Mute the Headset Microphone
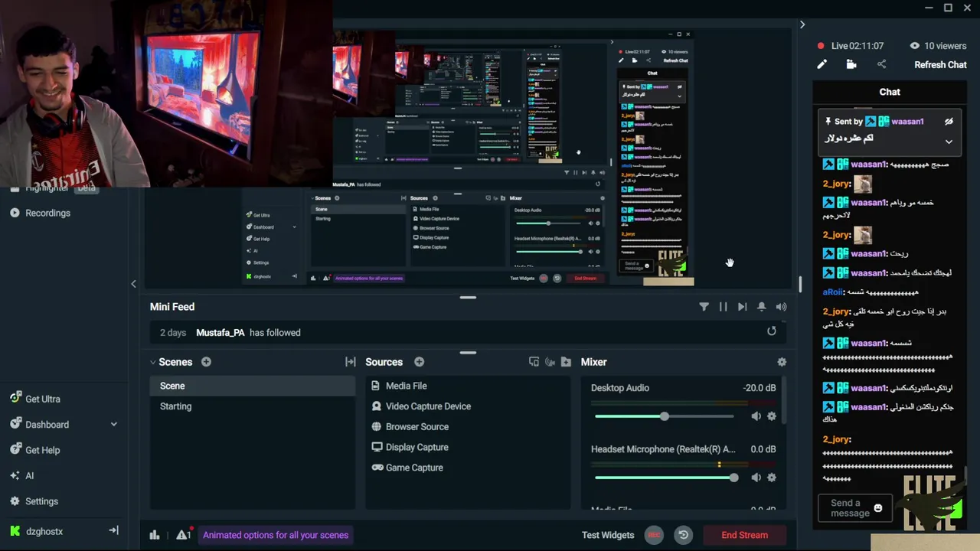The height and width of the screenshot is (551, 980). click(x=756, y=478)
